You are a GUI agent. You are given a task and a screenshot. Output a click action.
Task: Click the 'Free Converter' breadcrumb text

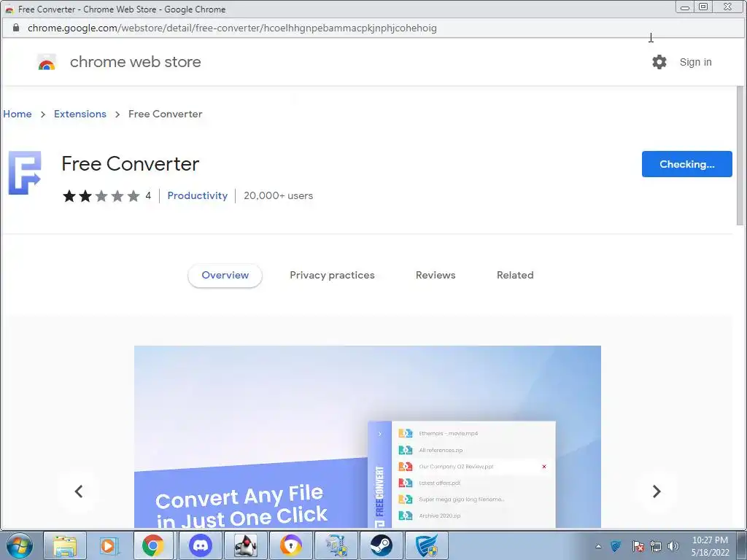tap(166, 114)
